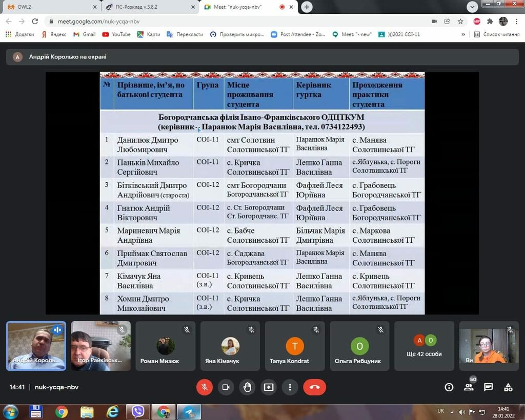Reload the Meet page
This screenshot has width=525, height=420.
tap(35, 22)
